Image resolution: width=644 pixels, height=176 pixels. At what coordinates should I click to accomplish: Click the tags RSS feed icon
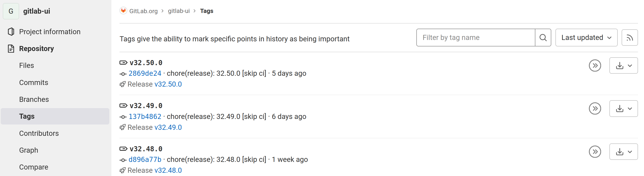[x=629, y=38]
